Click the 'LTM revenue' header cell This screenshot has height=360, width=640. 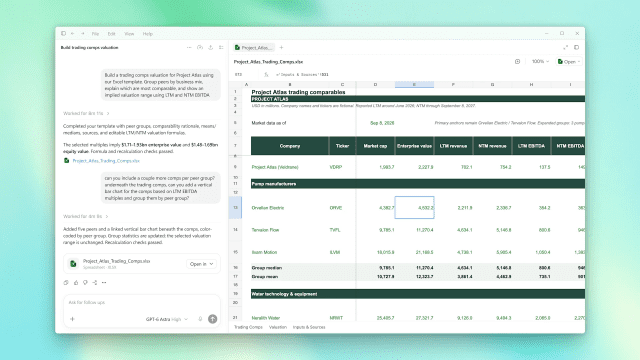[453, 146]
